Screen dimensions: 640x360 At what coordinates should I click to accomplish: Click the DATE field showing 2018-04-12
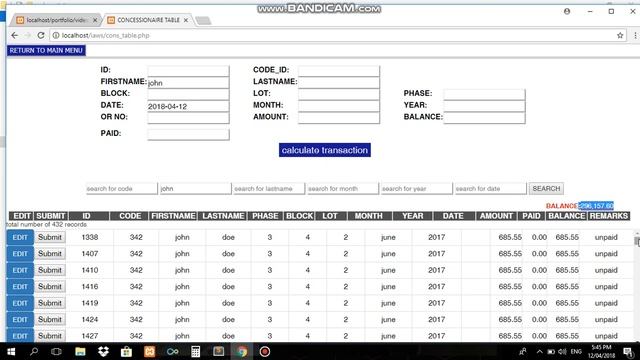coord(188,106)
